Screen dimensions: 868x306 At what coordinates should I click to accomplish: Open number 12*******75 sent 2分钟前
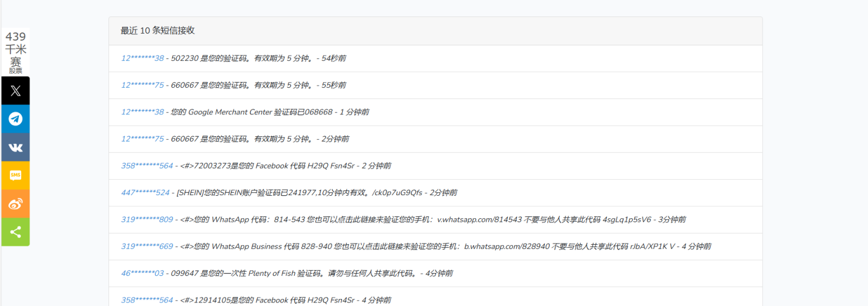pos(143,139)
